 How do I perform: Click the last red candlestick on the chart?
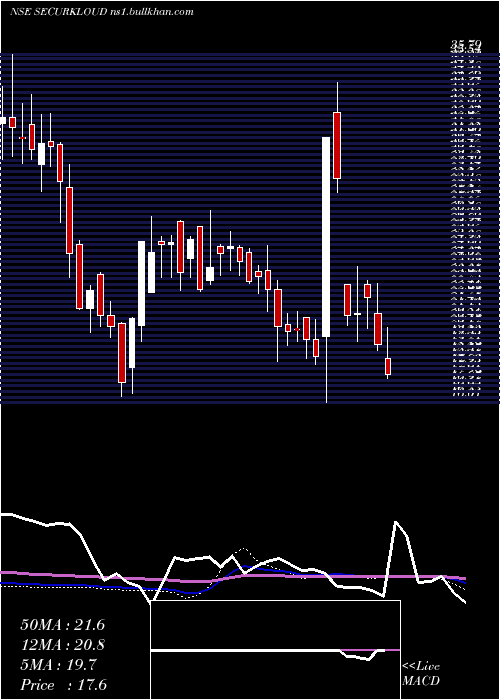pos(388,366)
